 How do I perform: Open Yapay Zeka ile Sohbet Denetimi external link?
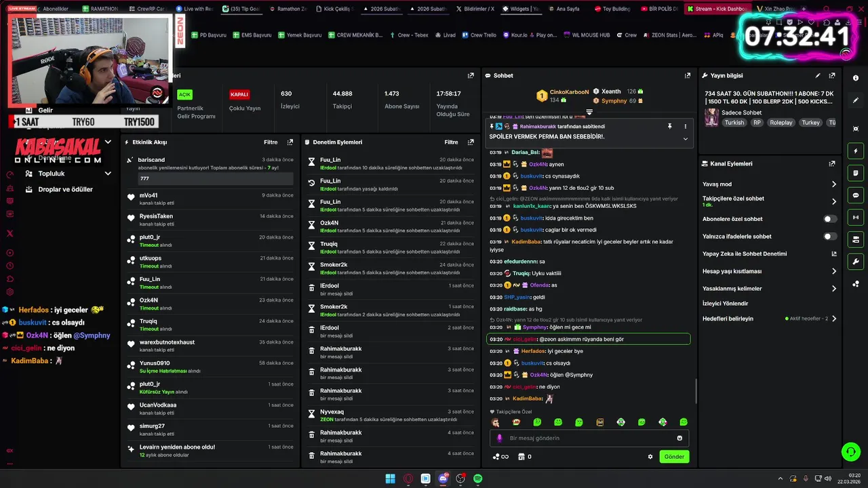(834, 254)
